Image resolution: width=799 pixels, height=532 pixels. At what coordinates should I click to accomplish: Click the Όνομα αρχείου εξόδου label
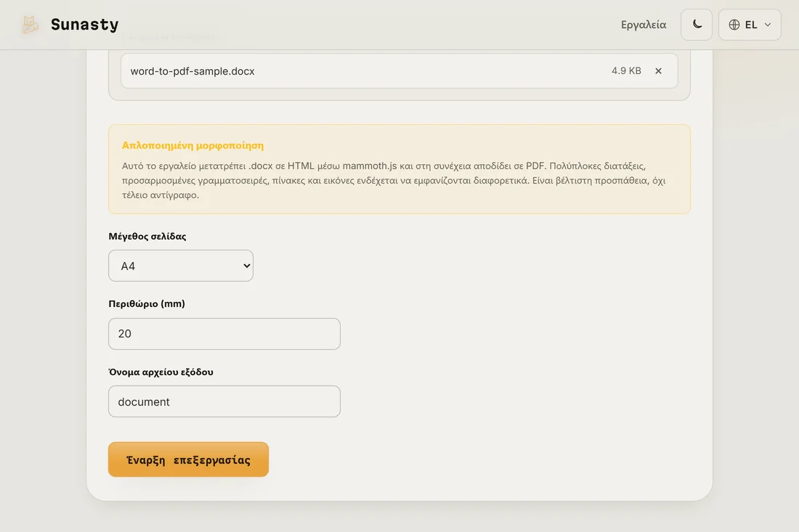pos(161,372)
